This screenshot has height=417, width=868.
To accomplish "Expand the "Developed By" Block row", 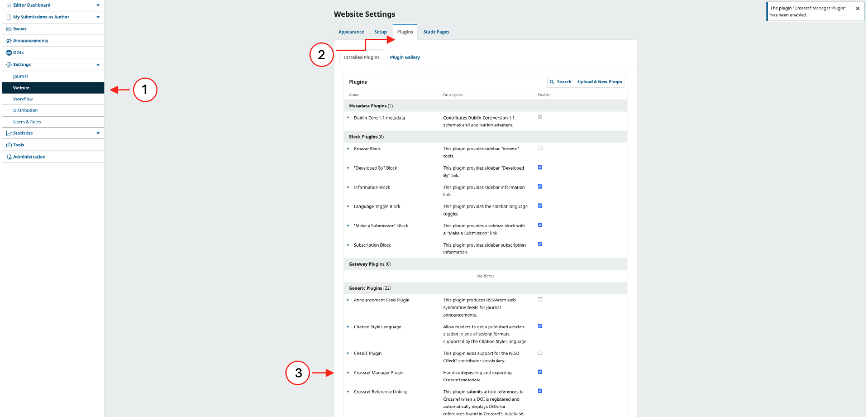I will point(349,168).
